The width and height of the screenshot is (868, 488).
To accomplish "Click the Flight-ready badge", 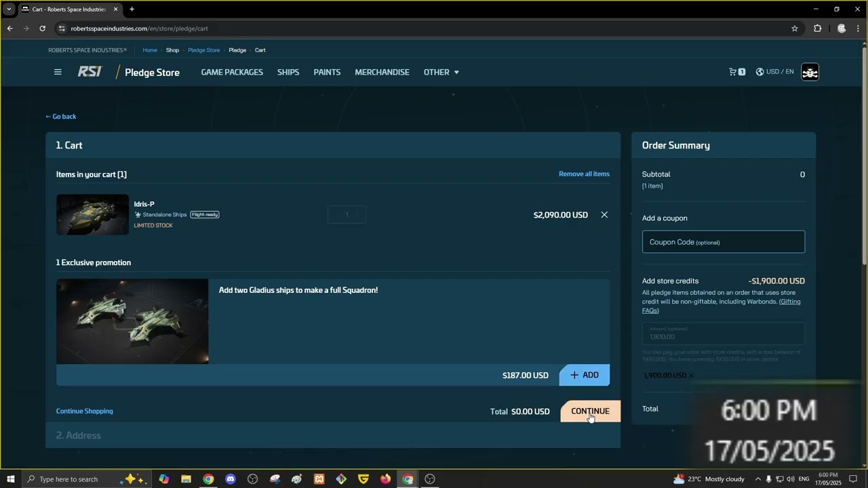I will (205, 215).
